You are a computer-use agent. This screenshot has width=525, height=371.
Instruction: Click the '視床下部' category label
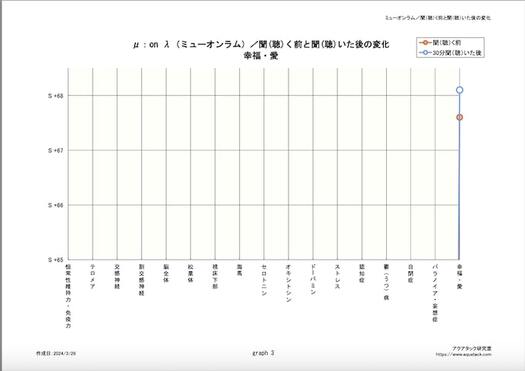coord(215,277)
